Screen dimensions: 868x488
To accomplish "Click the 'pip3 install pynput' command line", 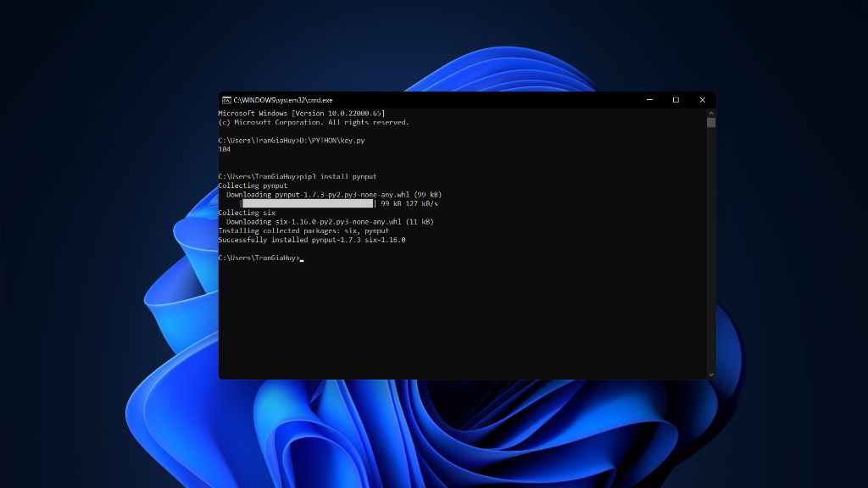I will tap(298, 176).
